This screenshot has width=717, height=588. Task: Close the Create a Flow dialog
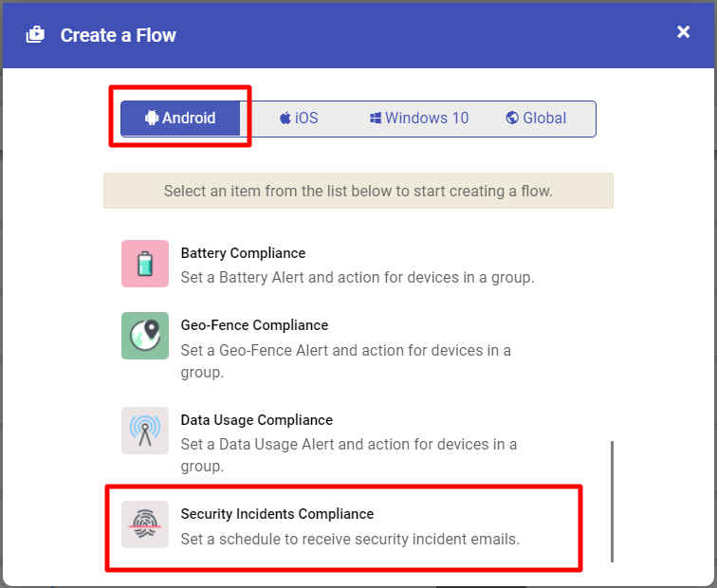[683, 32]
